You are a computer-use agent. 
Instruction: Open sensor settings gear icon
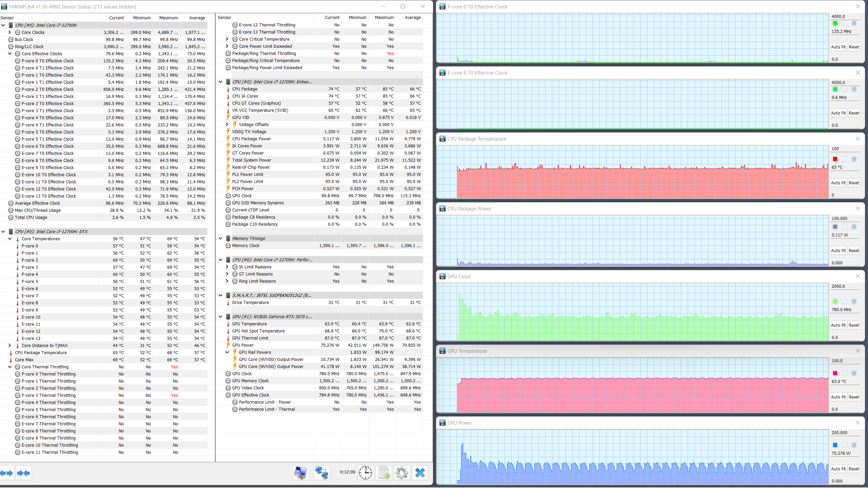pyautogui.click(x=402, y=473)
